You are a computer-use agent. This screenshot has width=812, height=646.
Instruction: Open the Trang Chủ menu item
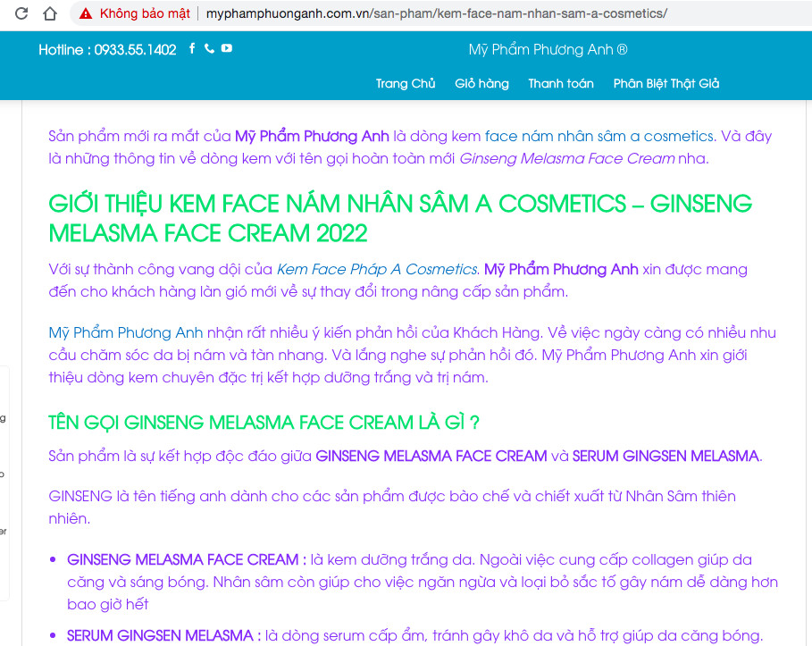point(406,83)
